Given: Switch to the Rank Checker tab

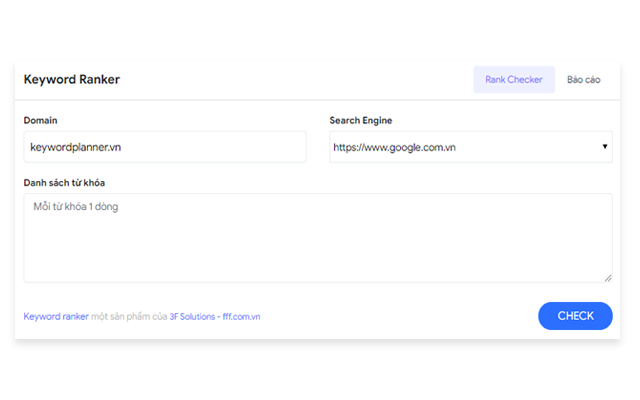Looking at the screenshot, I should [x=513, y=80].
